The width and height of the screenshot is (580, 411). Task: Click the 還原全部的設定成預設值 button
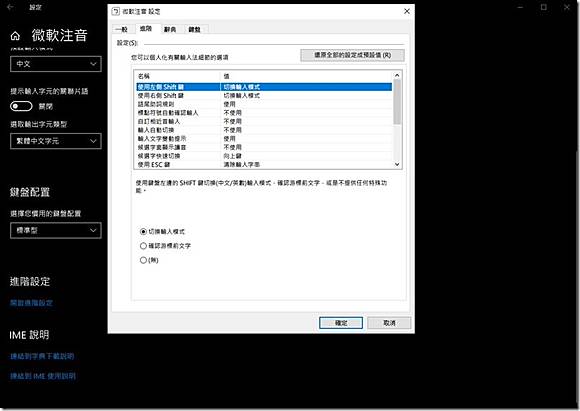[352, 55]
